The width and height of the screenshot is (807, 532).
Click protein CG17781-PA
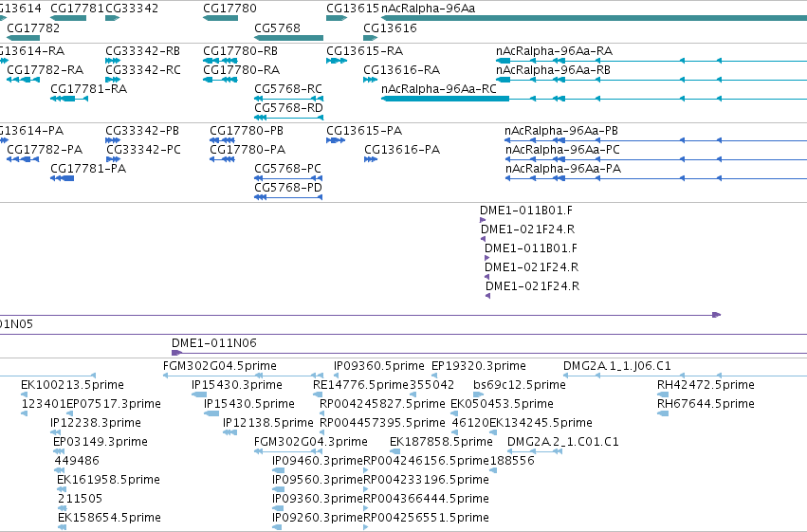88,168
